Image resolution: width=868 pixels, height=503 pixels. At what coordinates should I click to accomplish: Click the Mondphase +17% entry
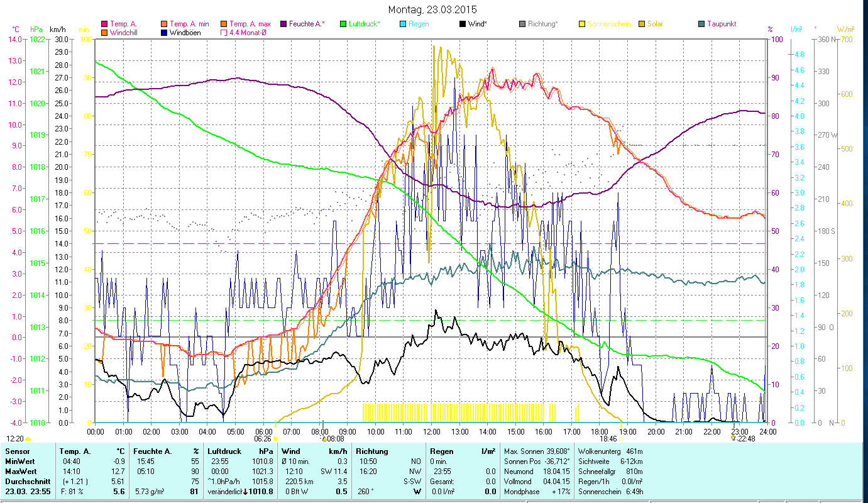[536, 492]
